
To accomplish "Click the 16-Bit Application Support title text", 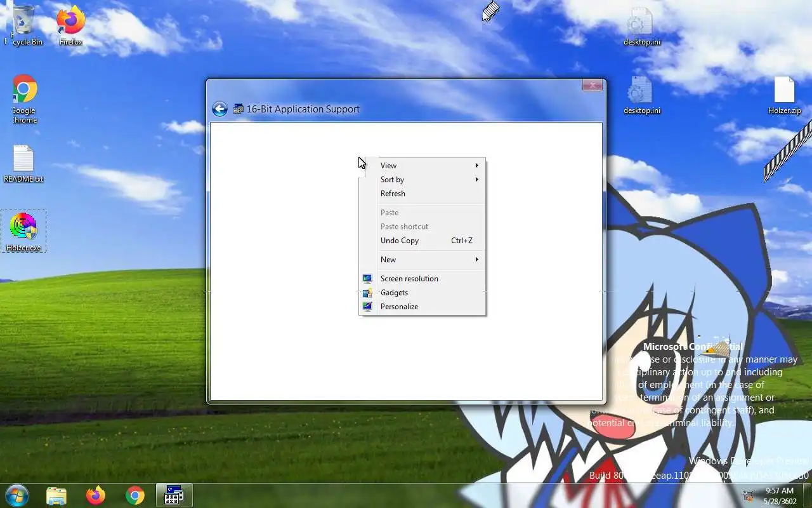I will click(x=303, y=109).
